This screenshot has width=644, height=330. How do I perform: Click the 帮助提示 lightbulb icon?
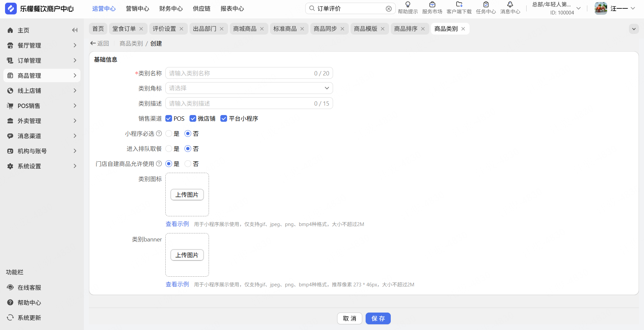(x=408, y=5)
